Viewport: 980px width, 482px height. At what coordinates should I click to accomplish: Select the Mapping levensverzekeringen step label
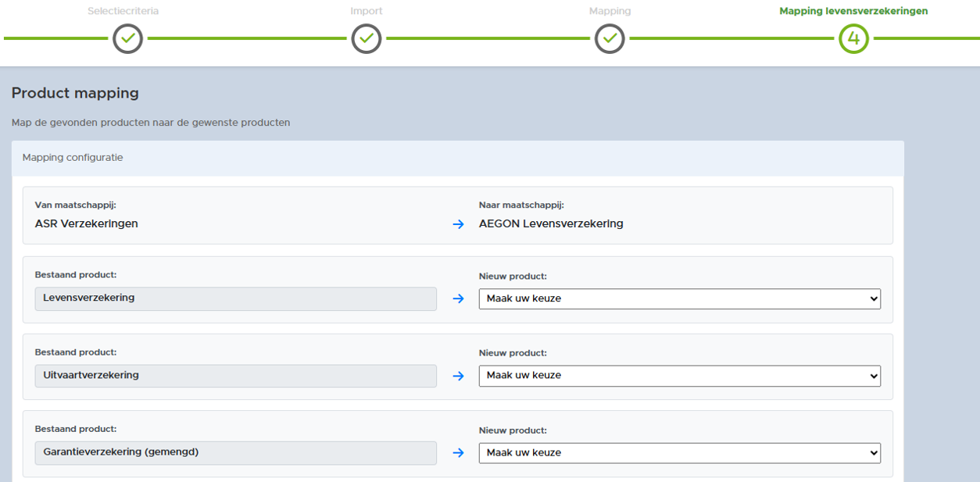point(853,12)
